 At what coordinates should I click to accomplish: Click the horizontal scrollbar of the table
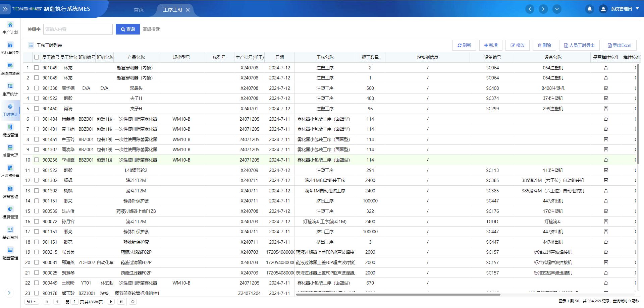398,295
